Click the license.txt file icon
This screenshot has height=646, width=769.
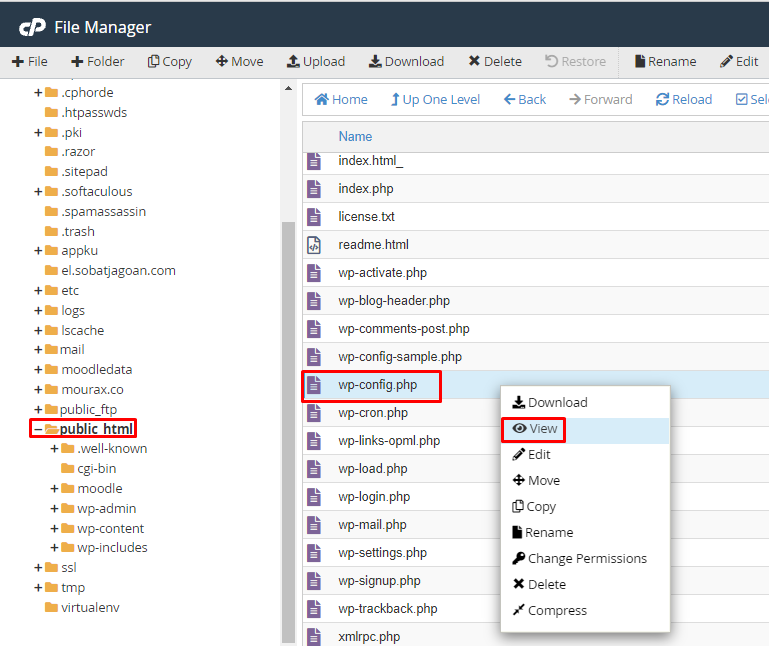pyautogui.click(x=314, y=217)
